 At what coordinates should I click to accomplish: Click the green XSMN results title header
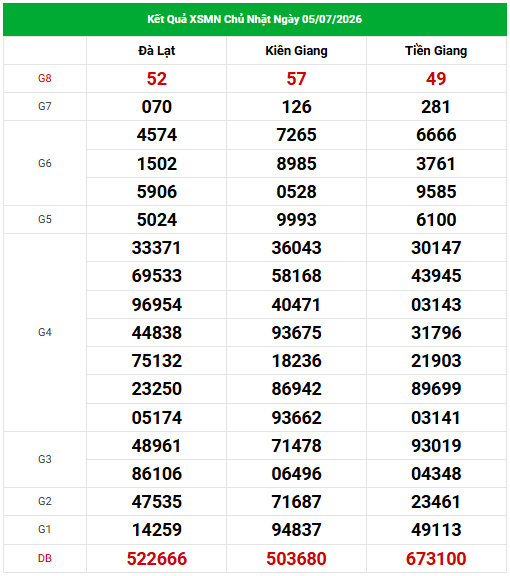[255, 19]
